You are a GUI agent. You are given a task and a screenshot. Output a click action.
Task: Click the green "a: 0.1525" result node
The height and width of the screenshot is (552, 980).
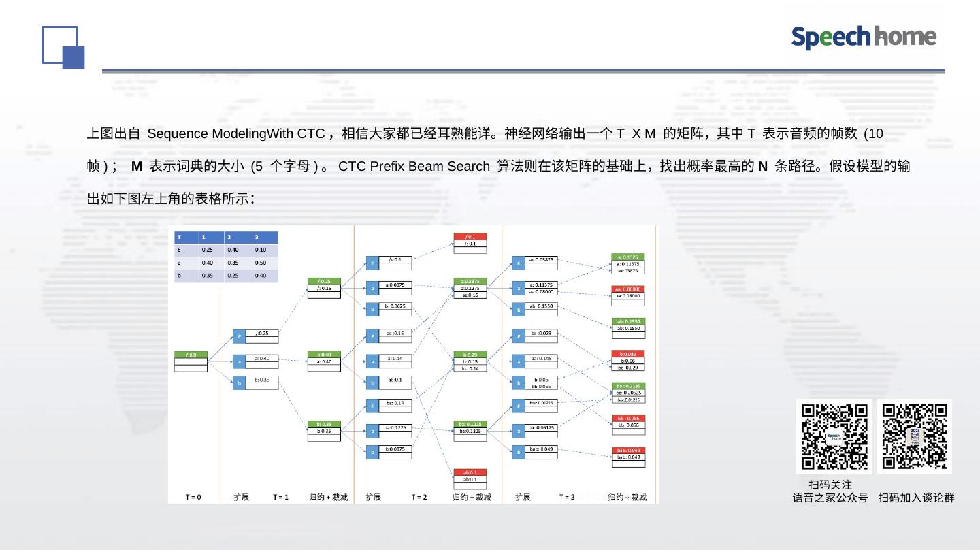[x=627, y=257]
